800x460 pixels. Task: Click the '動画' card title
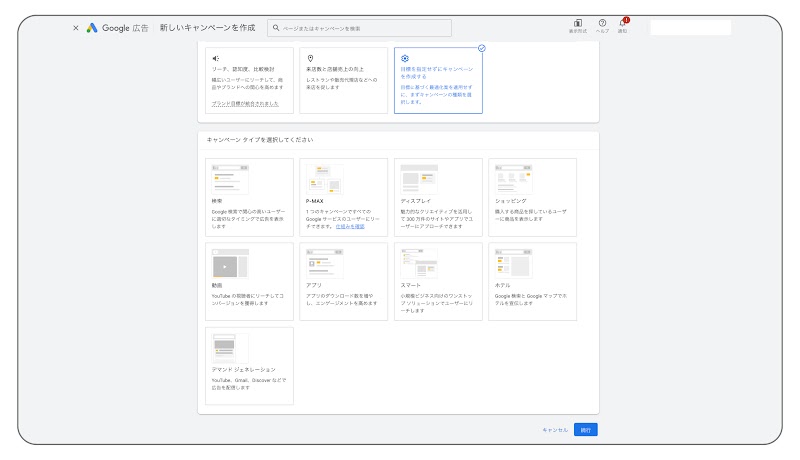(x=217, y=285)
